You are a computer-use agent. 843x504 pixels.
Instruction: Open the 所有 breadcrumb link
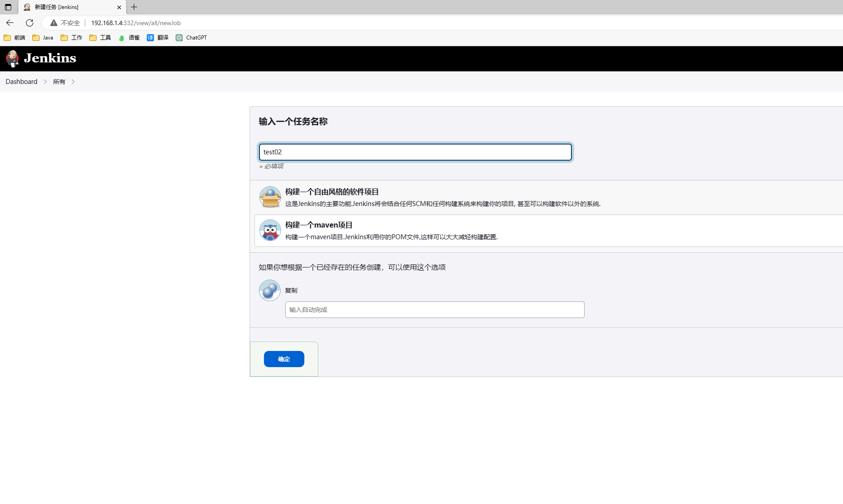[x=59, y=82]
